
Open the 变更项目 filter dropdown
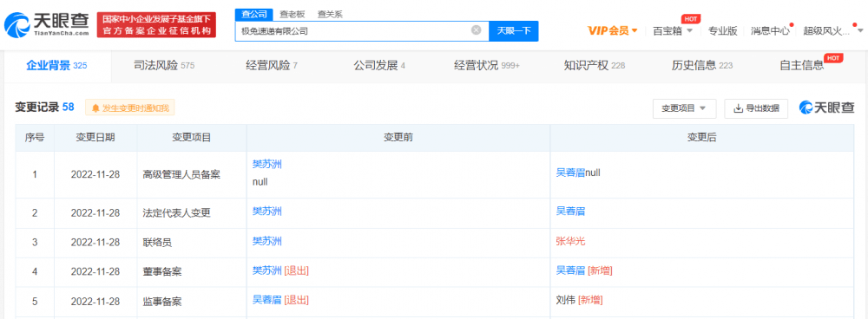684,108
